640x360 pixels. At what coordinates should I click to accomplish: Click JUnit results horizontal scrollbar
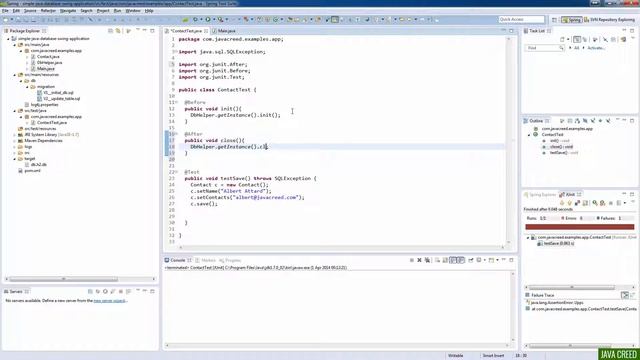(x=571, y=287)
